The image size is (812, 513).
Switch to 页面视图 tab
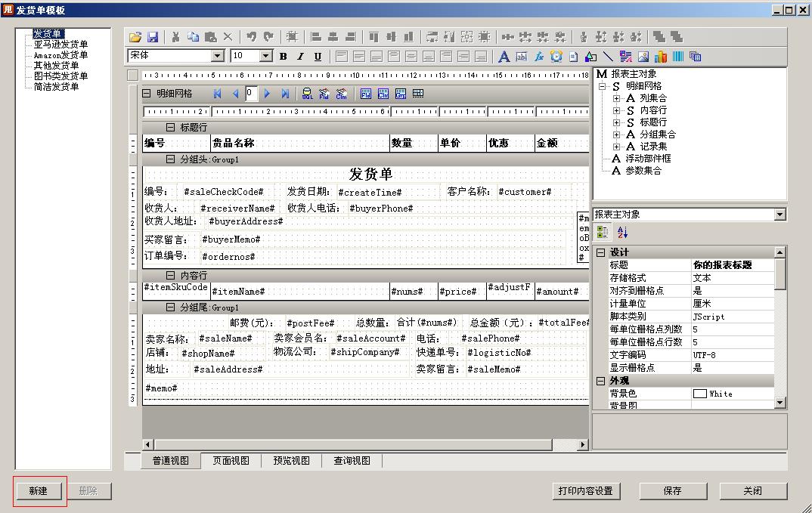point(231,461)
